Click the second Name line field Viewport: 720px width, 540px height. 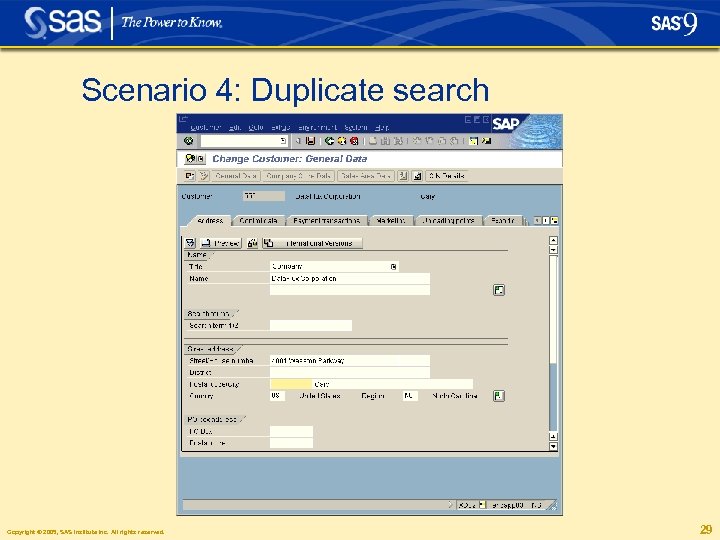[x=350, y=290]
